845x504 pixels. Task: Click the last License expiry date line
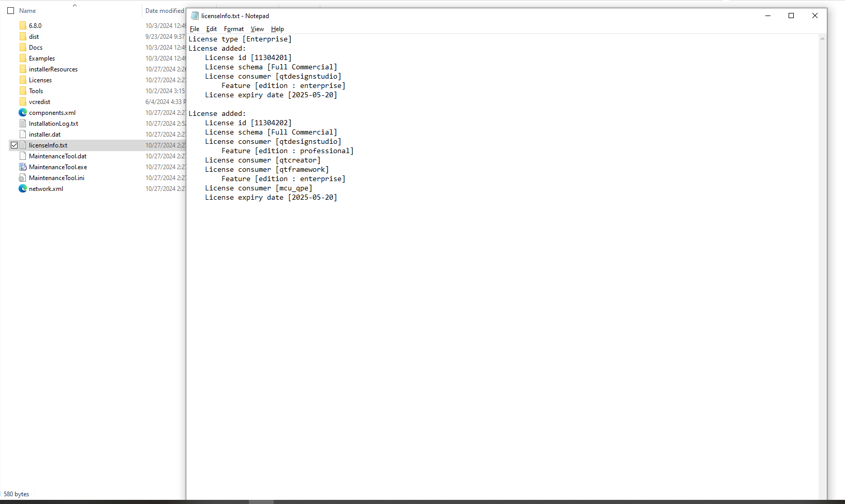pos(271,197)
